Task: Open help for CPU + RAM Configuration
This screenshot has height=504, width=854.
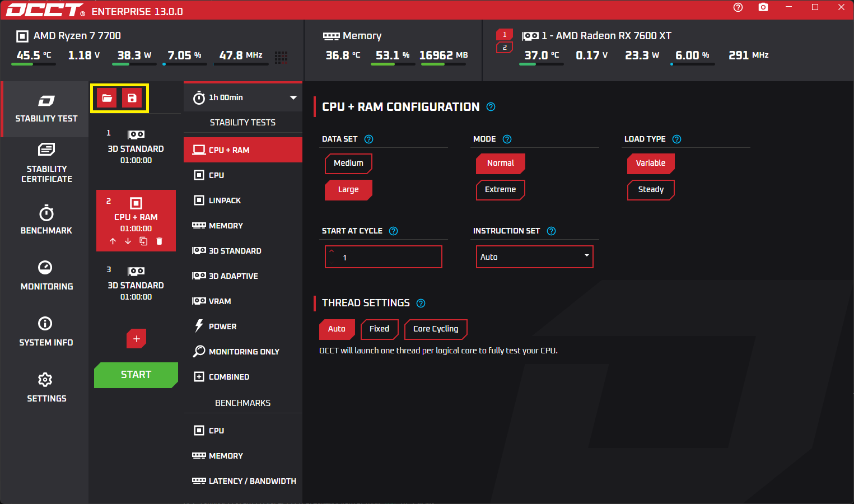Action: 491,107
